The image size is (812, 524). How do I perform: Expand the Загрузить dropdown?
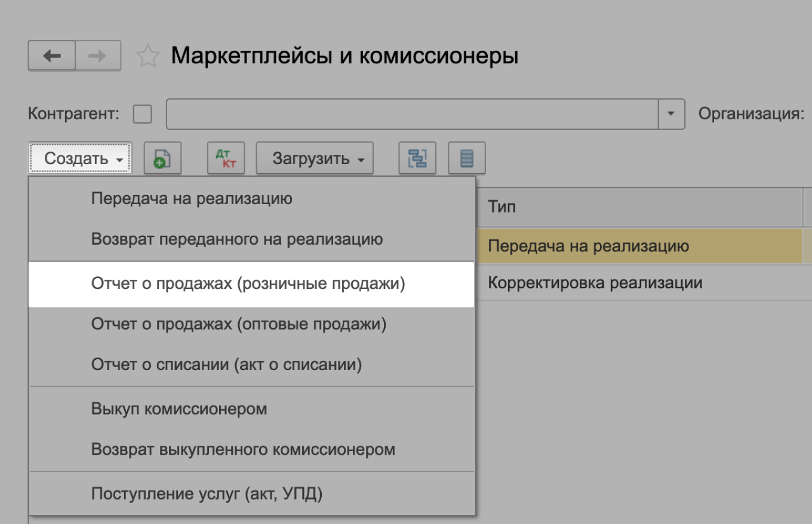coord(314,158)
